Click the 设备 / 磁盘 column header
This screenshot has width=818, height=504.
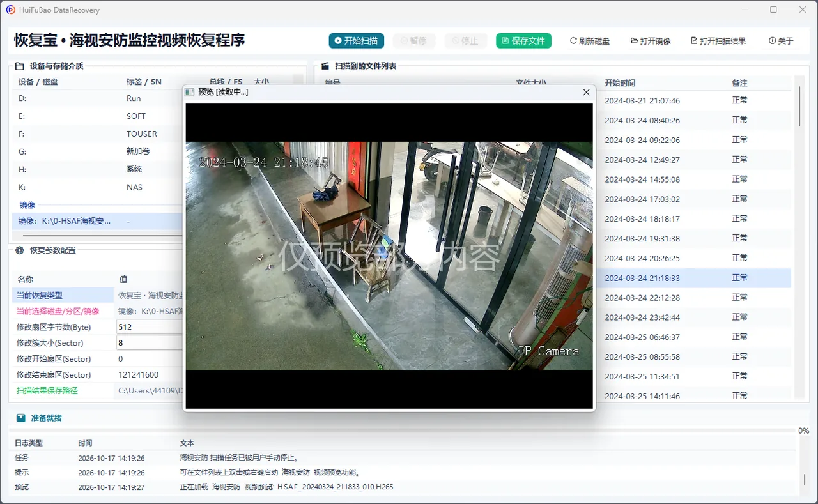coord(38,82)
